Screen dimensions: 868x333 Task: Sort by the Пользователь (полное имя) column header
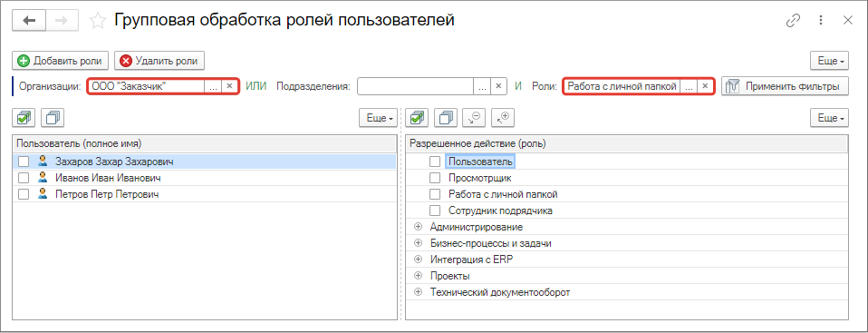point(204,143)
